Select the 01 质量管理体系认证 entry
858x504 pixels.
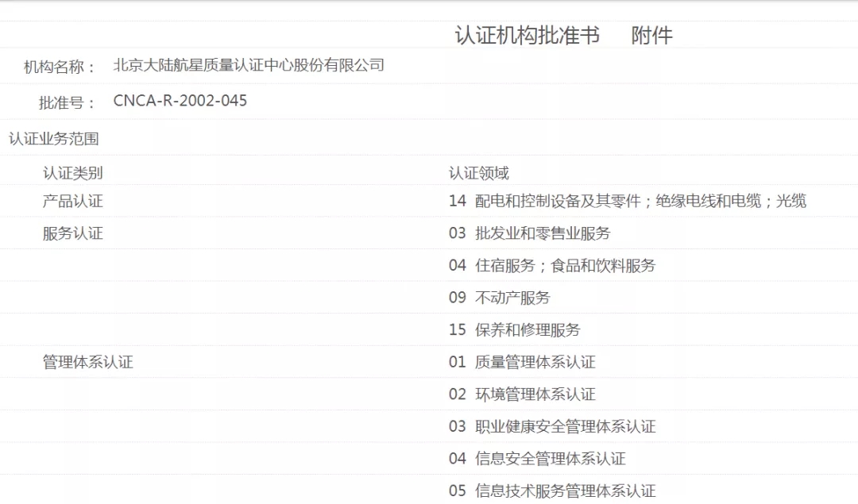point(521,362)
